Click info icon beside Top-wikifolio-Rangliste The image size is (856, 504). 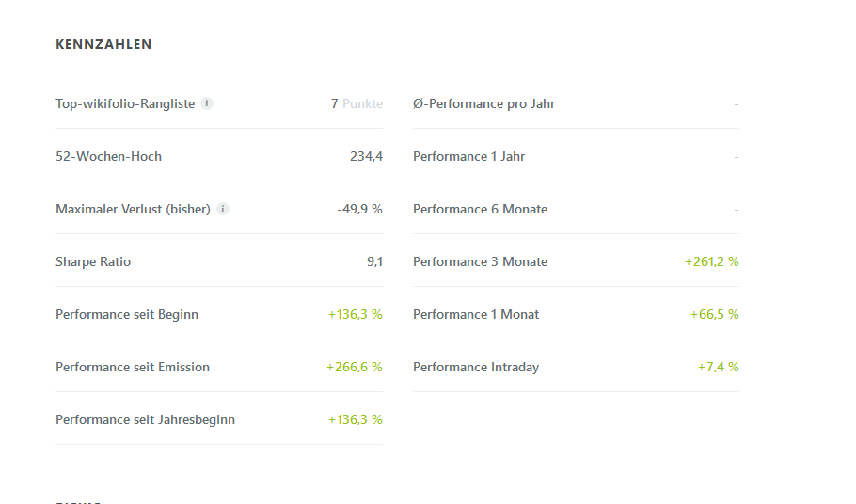click(x=207, y=103)
